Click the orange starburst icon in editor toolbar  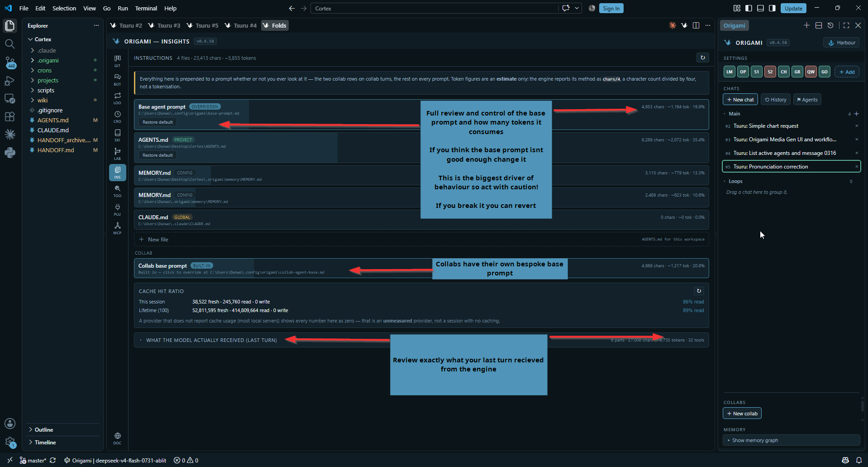click(672, 25)
